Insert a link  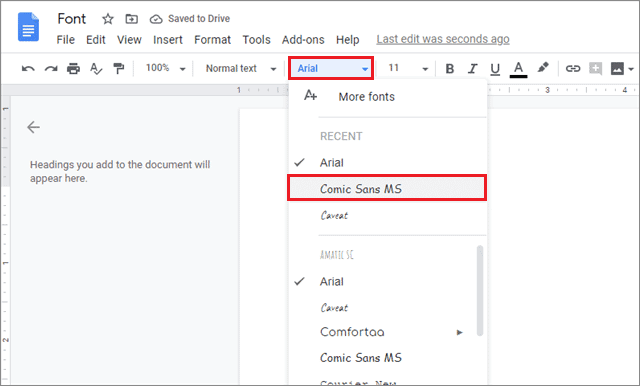(x=573, y=69)
